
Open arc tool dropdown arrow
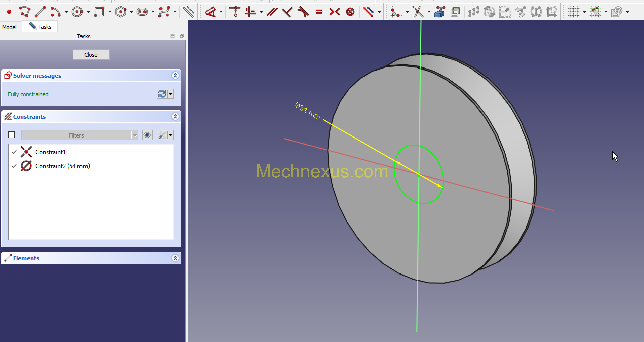pyautogui.click(x=66, y=12)
